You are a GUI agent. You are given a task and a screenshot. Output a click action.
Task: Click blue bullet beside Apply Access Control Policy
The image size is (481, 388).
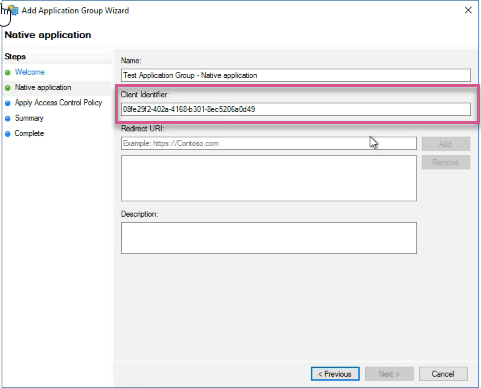point(8,103)
